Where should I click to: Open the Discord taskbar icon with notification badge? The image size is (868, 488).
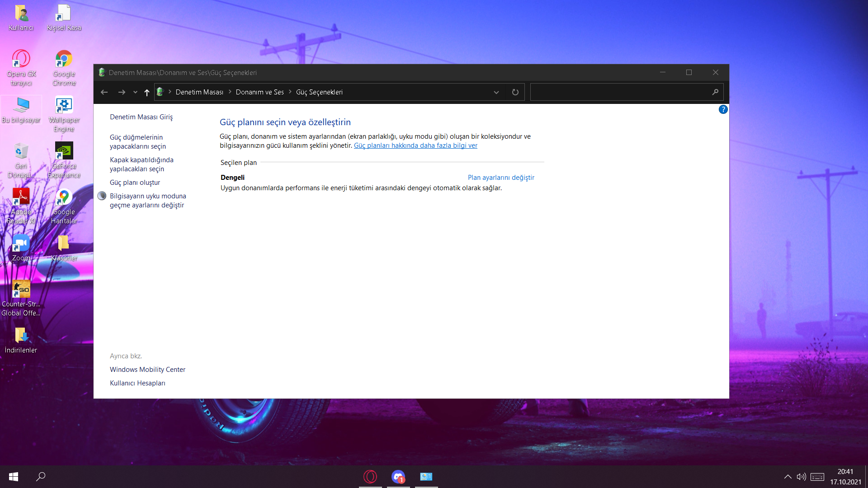(x=398, y=477)
